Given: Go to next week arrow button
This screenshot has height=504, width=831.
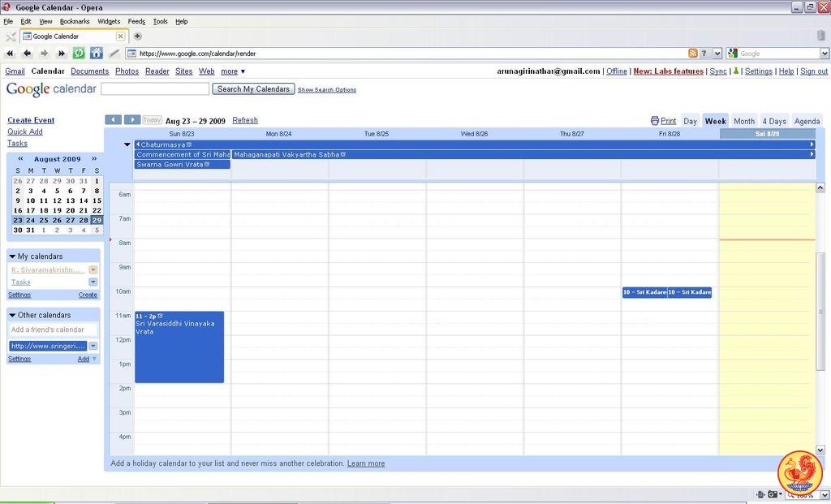Looking at the screenshot, I should click(x=132, y=120).
